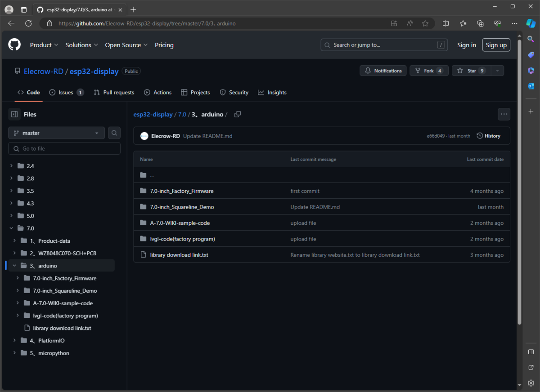
Task: Open the three-dot more options menu
Action: 504,114
